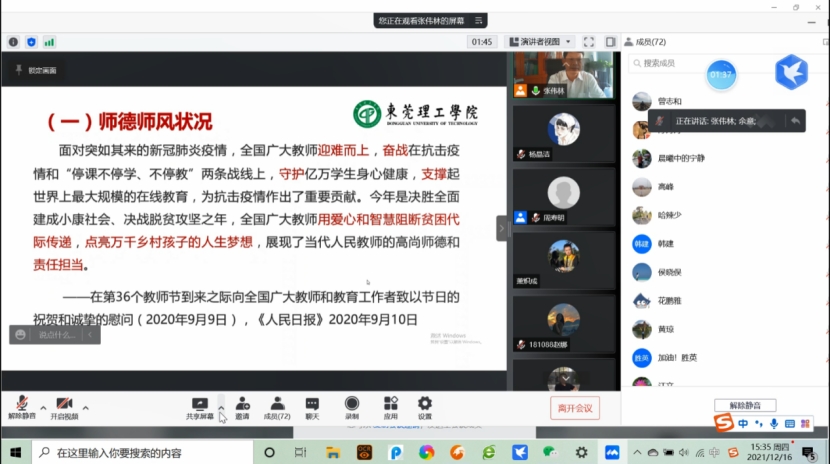Image resolution: width=830 pixels, height=464 pixels.
Task: Collapse the video thumbnail strip
Action: coord(502,228)
